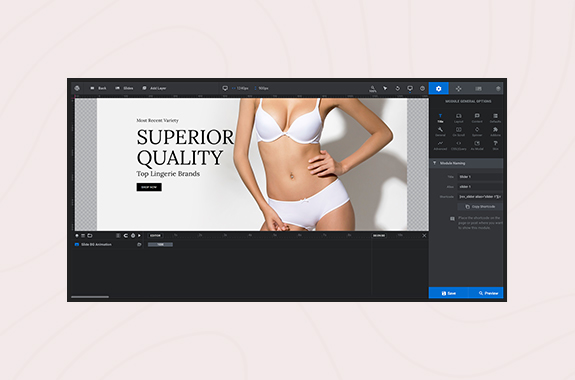
Task: Click the undo history icon
Action: pos(398,88)
